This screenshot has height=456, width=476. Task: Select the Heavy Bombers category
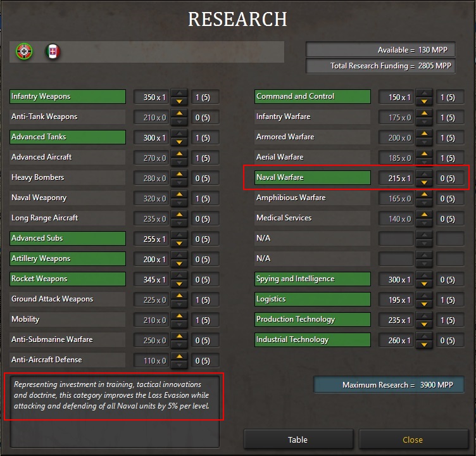tap(67, 178)
